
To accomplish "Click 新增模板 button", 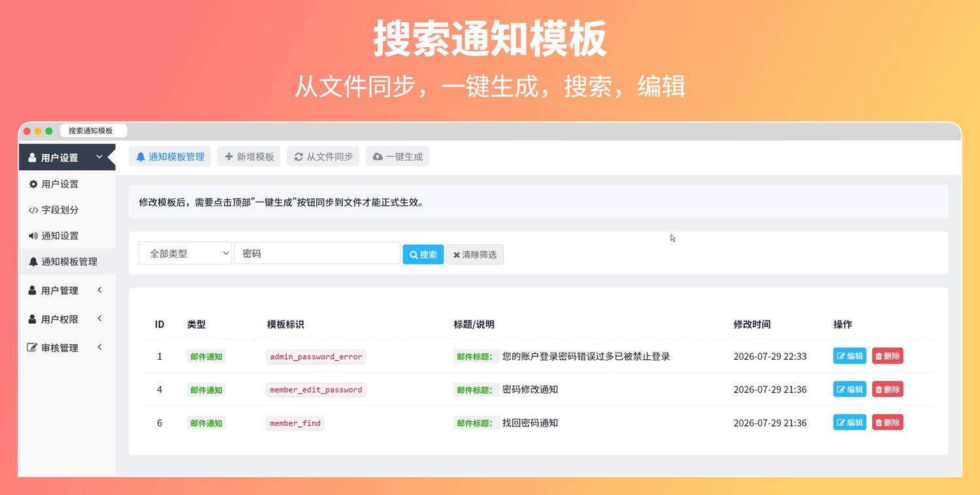I will click(249, 157).
